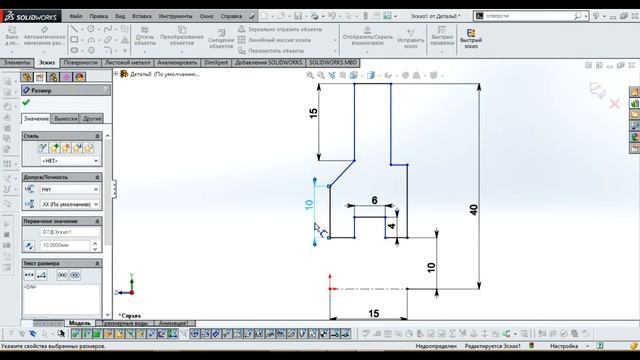Click the Save toolbar icon

[298, 16]
